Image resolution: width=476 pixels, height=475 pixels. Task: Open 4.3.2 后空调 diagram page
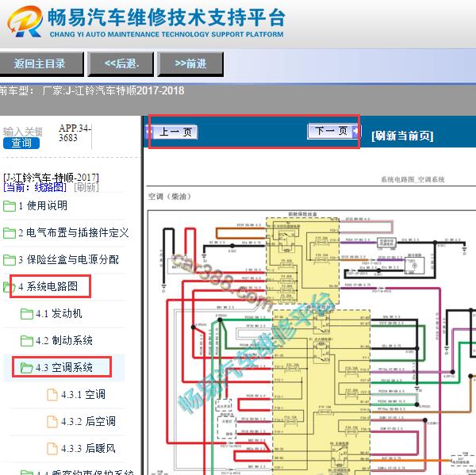(x=88, y=421)
